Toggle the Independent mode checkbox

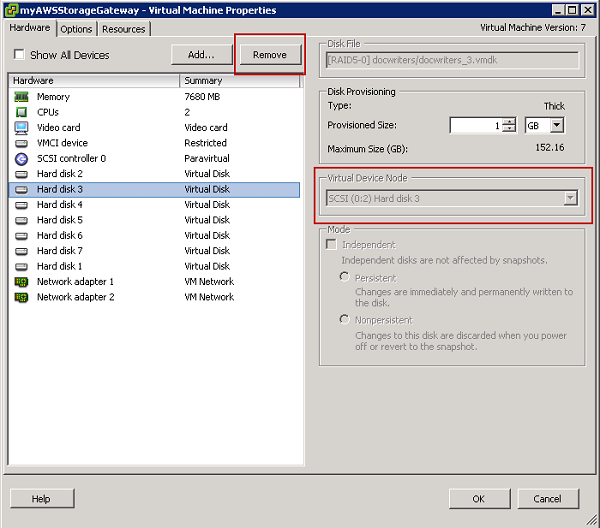pos(331,245)
